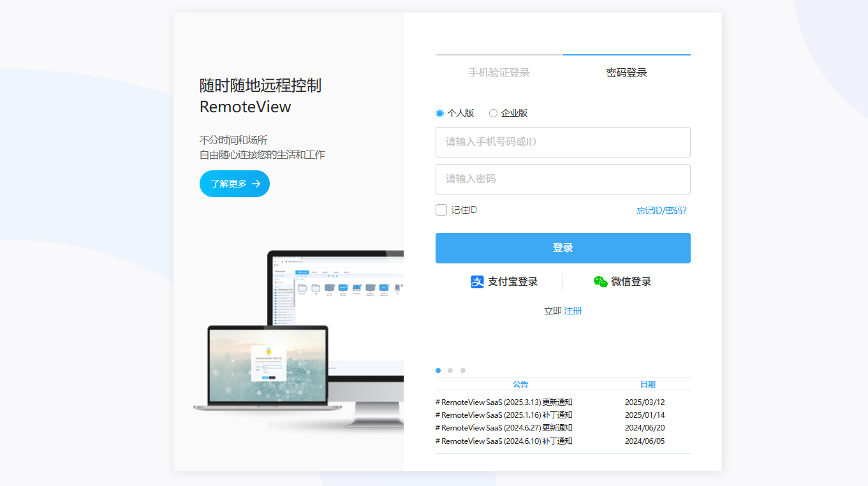Focus the password input field
This screenshot has width=868, height=486.
click(563, 179)
